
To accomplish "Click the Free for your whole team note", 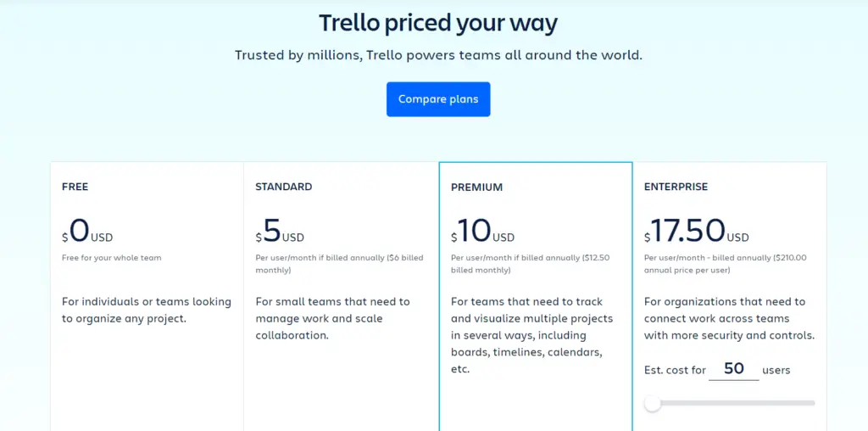I will [111, 258].
